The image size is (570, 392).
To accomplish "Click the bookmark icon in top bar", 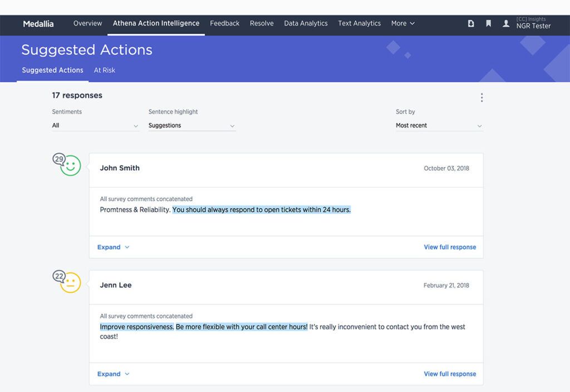I will click(488, 23).
